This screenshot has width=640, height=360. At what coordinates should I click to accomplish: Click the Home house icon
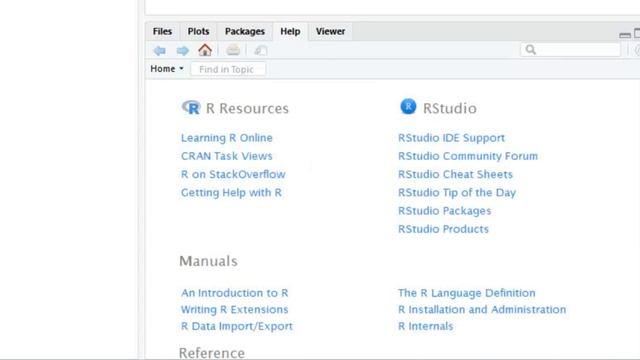tap(205, 50)
